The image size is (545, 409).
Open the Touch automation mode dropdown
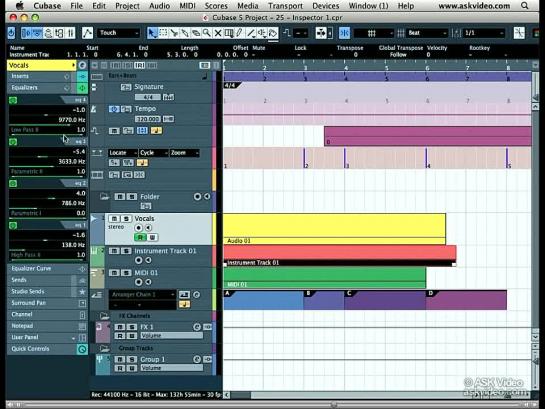click(118, 33)
